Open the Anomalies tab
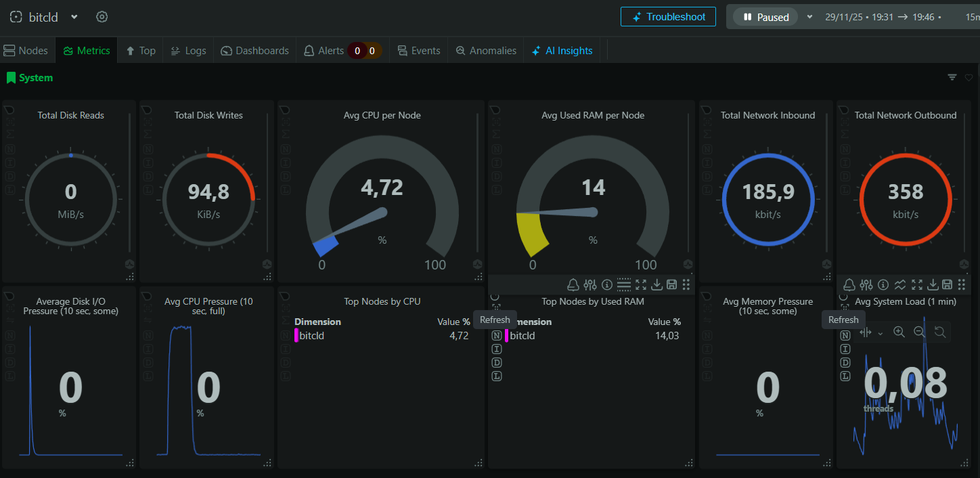This screenshot has height=478, width=980. (485, 51)
